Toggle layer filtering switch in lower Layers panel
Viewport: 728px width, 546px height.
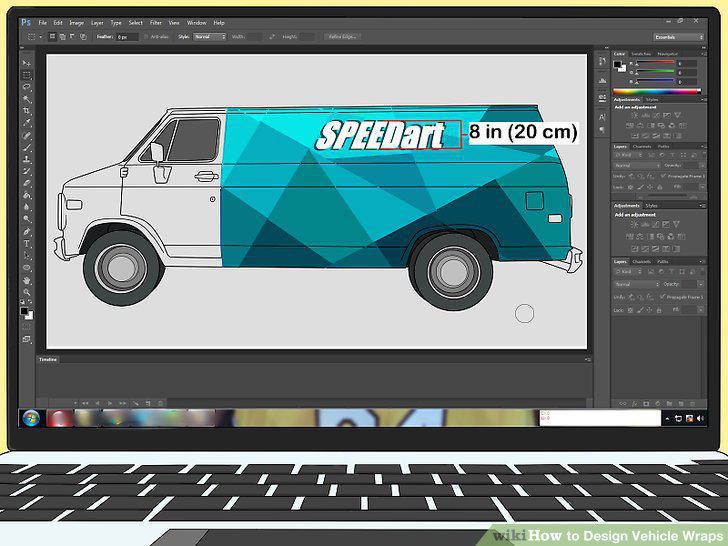click(701, 272)
